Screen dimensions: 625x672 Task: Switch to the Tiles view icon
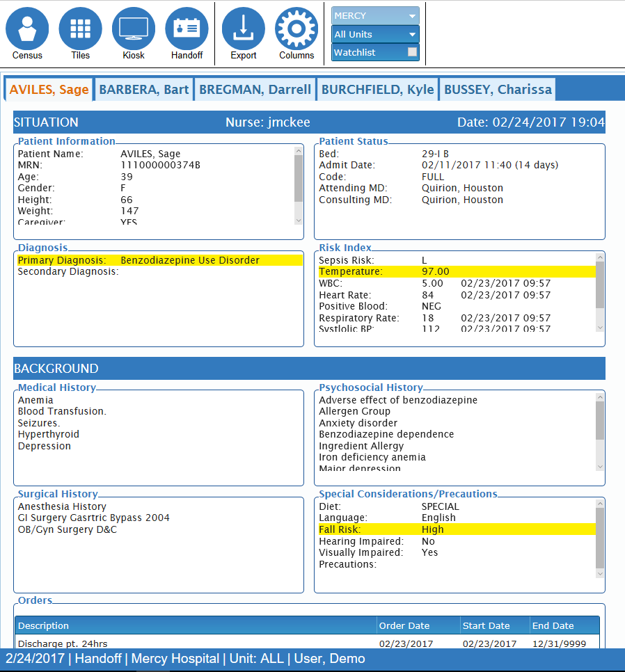click(80, 29)
